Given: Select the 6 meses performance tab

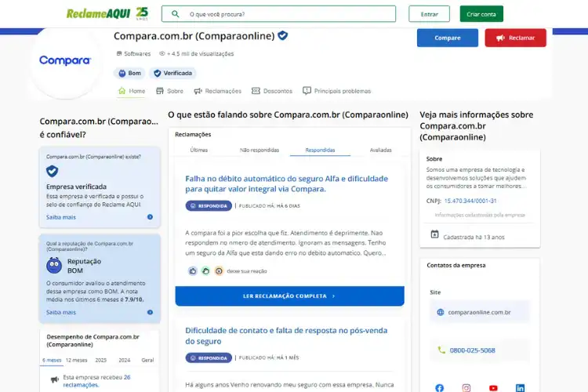Looking at the screenshot, I should [52, 360].
